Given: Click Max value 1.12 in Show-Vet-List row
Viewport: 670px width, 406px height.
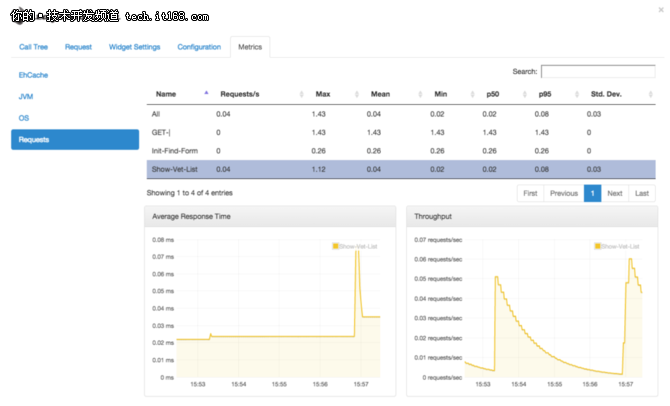Looking at the screenshot, I should coord(318,169).
